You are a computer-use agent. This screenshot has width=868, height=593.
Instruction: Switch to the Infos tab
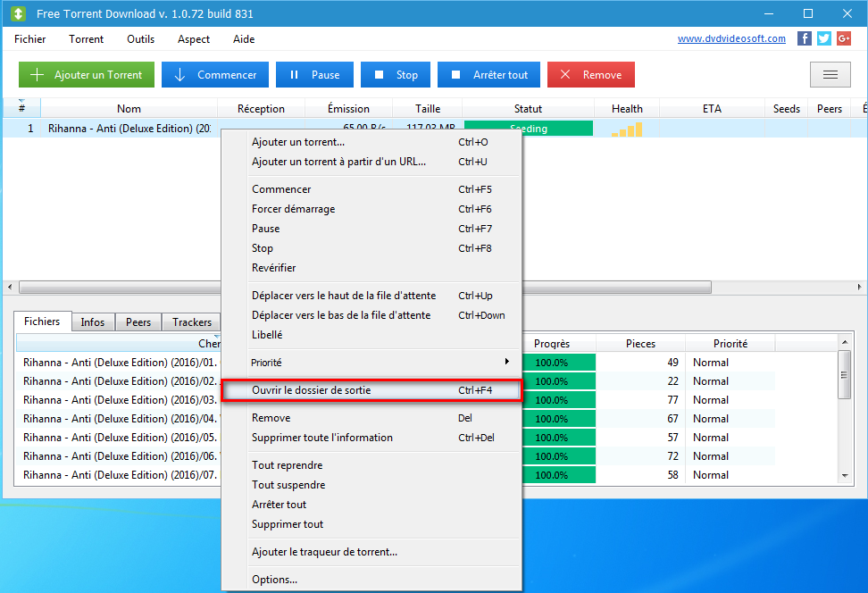tap(93, 322)
